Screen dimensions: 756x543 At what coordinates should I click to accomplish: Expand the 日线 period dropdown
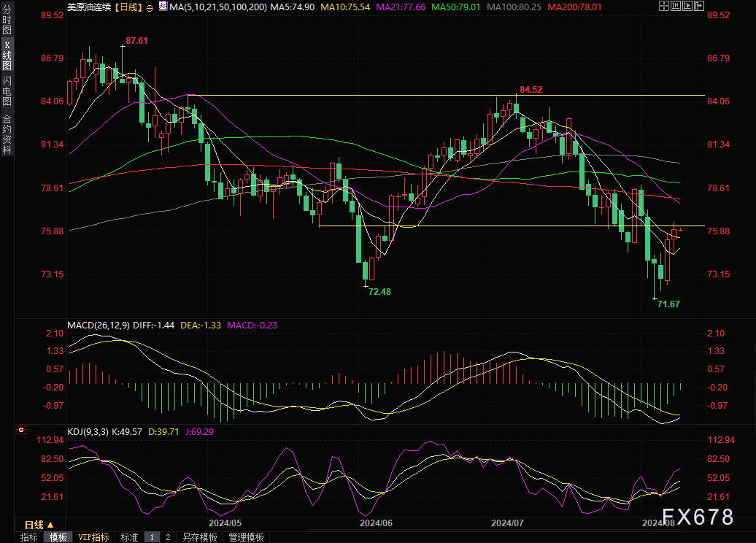coord(39,525)
